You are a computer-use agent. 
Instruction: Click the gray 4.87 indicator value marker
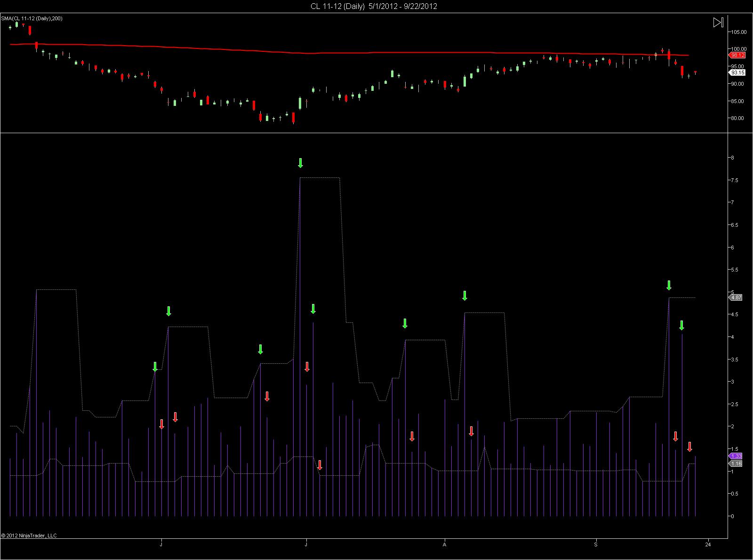736,297
